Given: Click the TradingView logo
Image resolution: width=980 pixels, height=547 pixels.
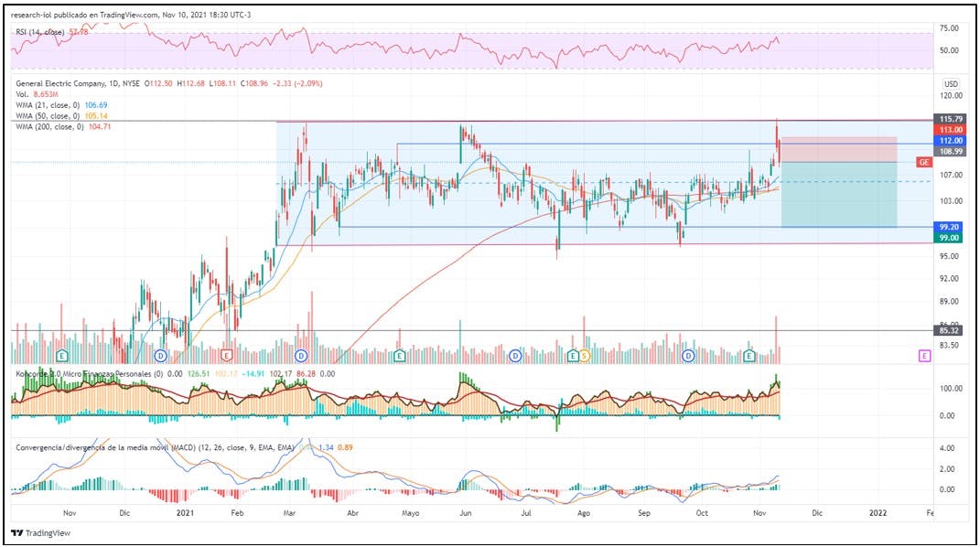Looking at the screenshot, I should pyautogui.click(x=41, y=532).
